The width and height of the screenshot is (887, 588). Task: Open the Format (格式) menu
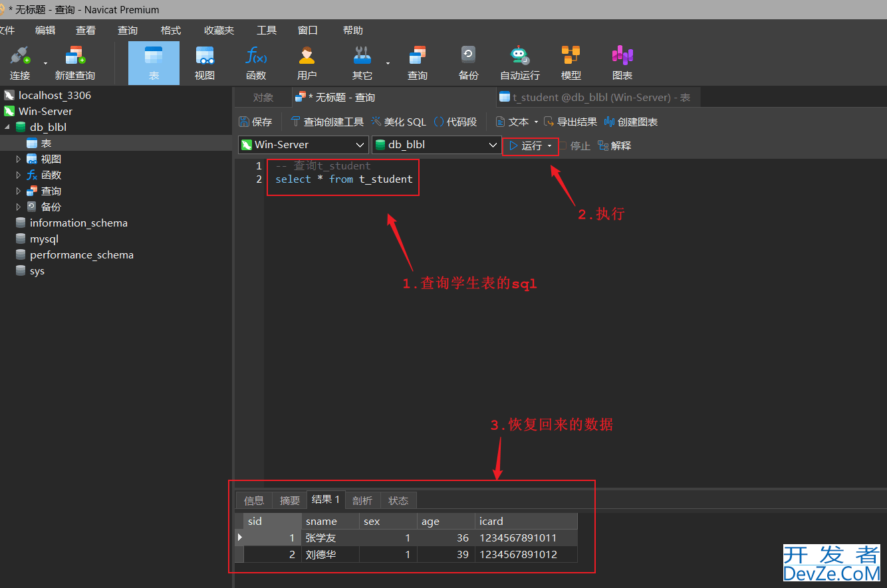(171, 30)
